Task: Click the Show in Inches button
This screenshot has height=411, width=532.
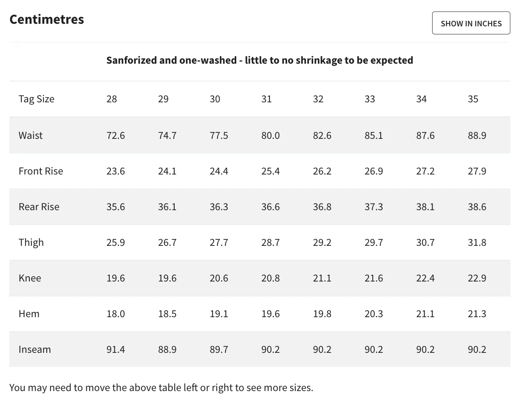Action: [x=471, y=23]
